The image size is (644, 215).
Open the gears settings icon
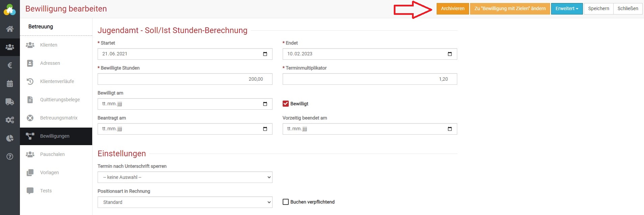(10, 120)
